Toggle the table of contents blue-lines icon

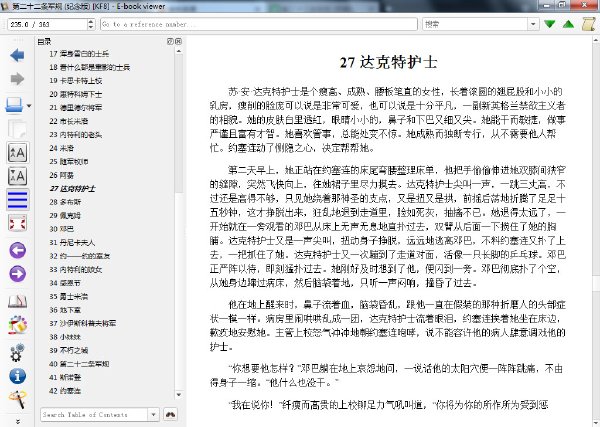click(17, 200)
